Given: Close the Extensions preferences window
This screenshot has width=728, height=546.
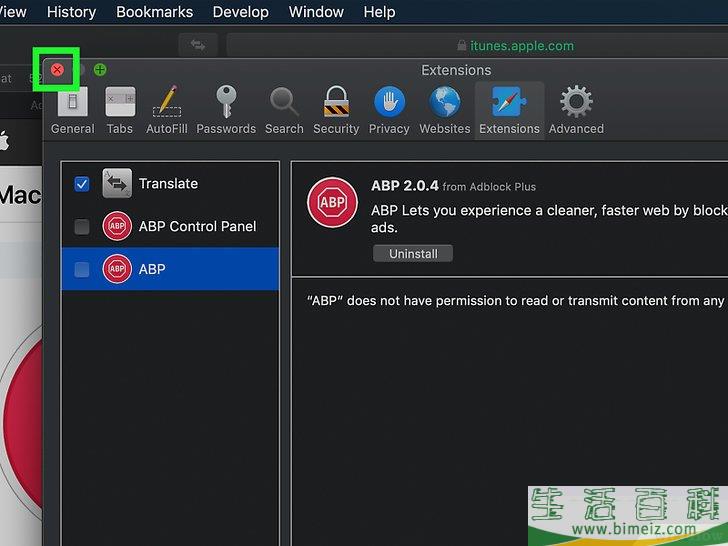Looking at the screenshot, I should [x=57, y=70].
